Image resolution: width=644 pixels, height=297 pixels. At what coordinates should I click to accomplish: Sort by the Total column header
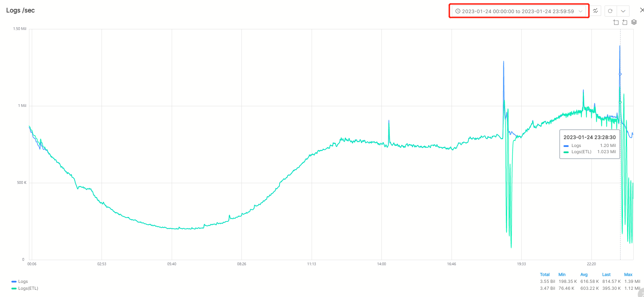(544, 275)
